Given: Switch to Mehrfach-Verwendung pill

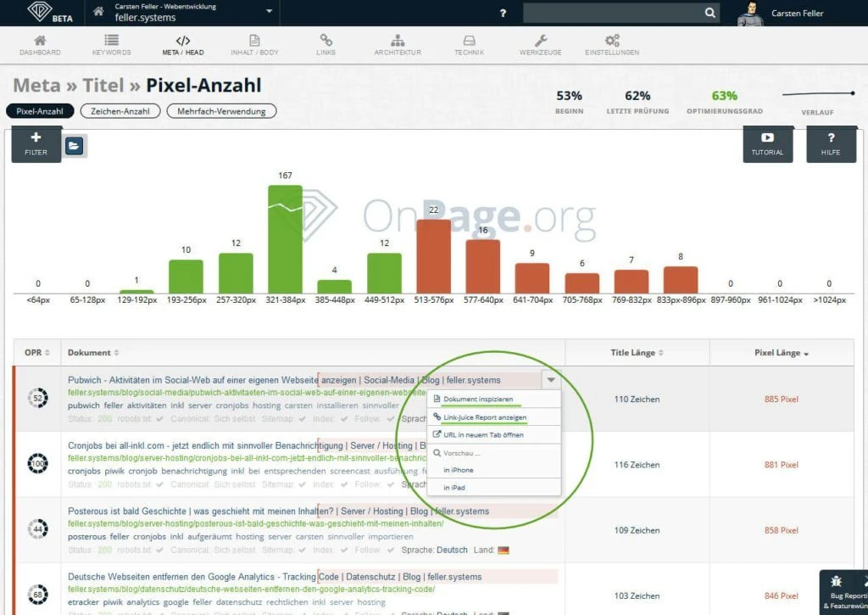Looking at the screenshot, I should pos(221,111).
